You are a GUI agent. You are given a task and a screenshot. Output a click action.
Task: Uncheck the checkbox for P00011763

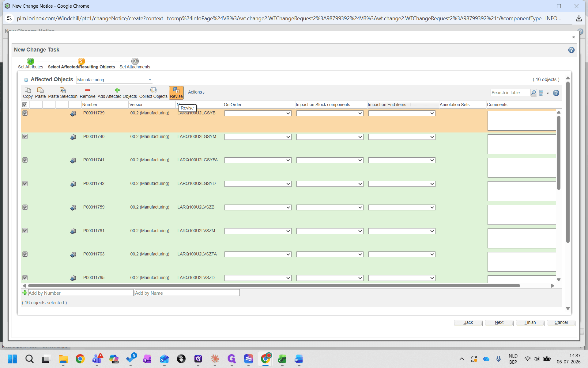click(x=25, y=254)
